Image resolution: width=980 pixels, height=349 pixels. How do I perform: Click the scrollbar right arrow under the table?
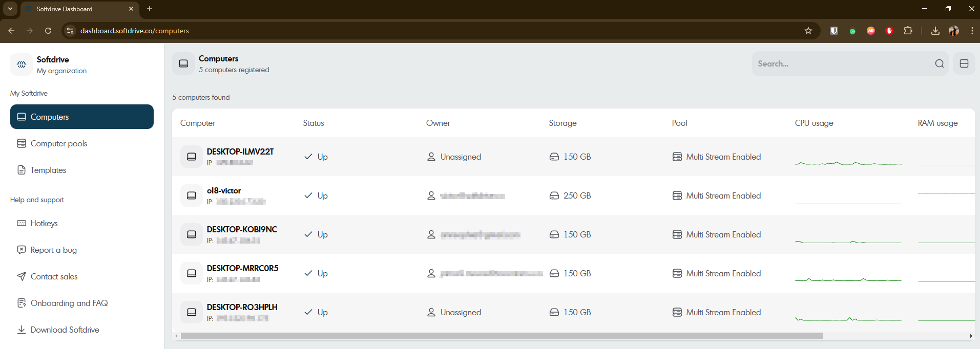(971, 336)
